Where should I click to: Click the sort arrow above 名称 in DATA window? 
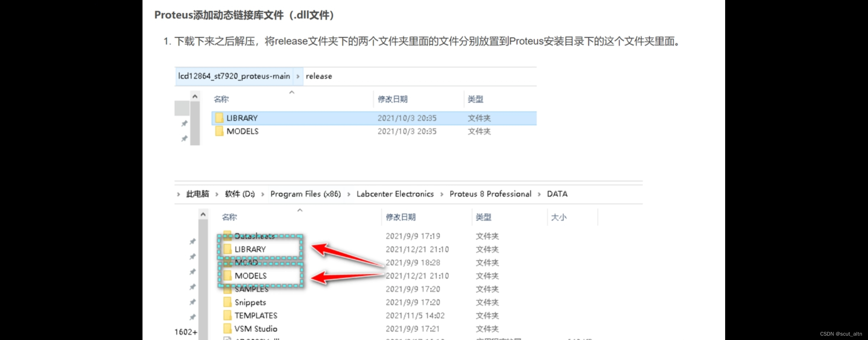pos(300,210)
